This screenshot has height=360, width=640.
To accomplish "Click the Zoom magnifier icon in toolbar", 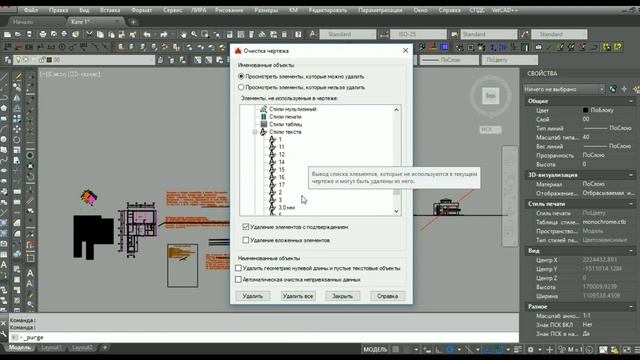I will pos(194,34).
